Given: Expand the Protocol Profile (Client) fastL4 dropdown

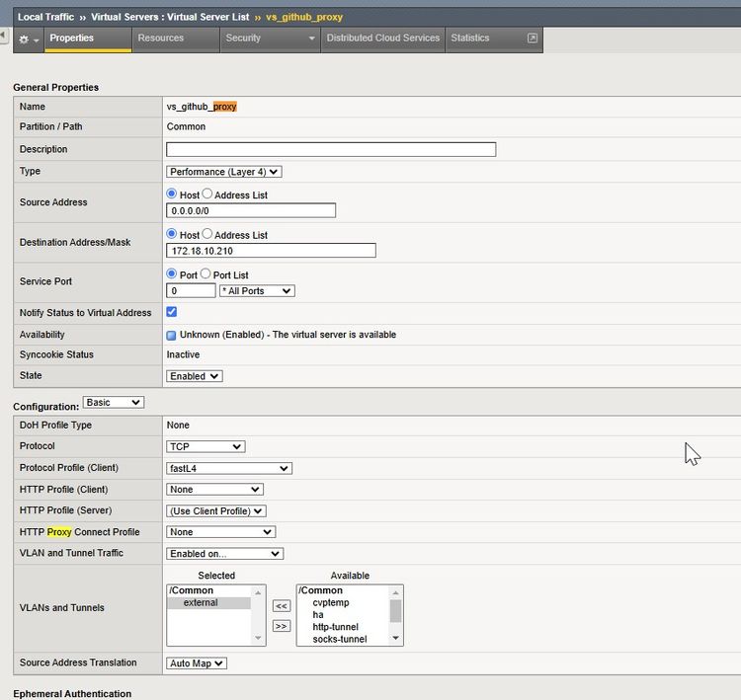Looking at the screenshot, I should pos(228,468).
